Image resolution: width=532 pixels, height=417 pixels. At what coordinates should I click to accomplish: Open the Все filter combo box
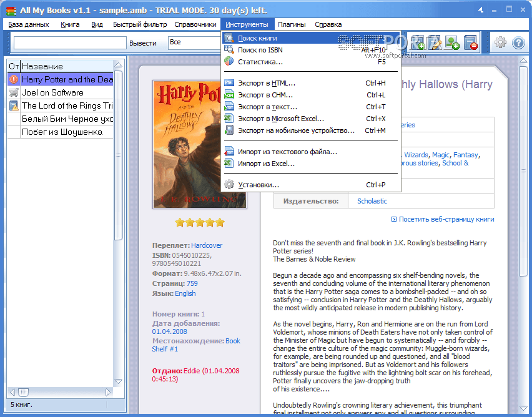[194, 42]
